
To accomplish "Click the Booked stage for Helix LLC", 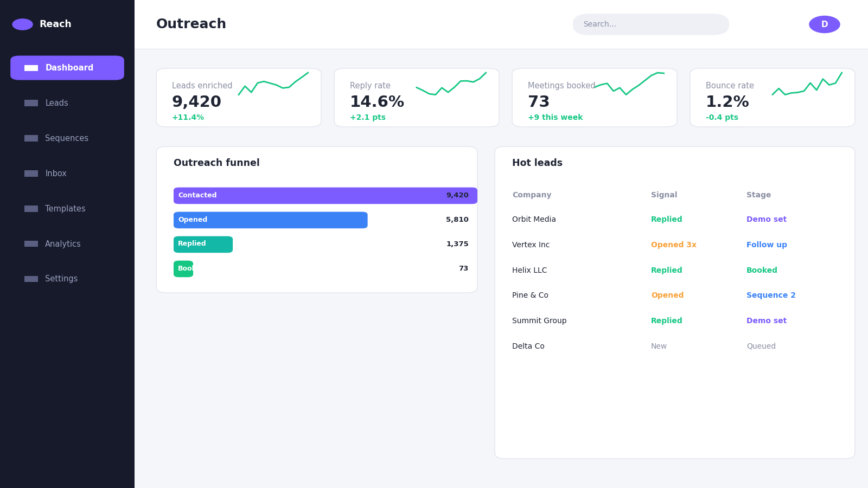I will point(762,270).
